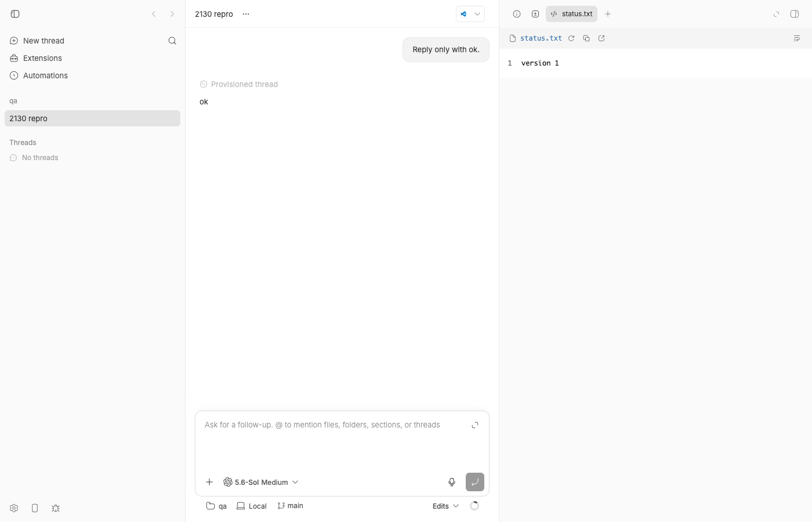Reload status.txt file
The height and width of the screenshot is (522, 812).
pos(571,38)
